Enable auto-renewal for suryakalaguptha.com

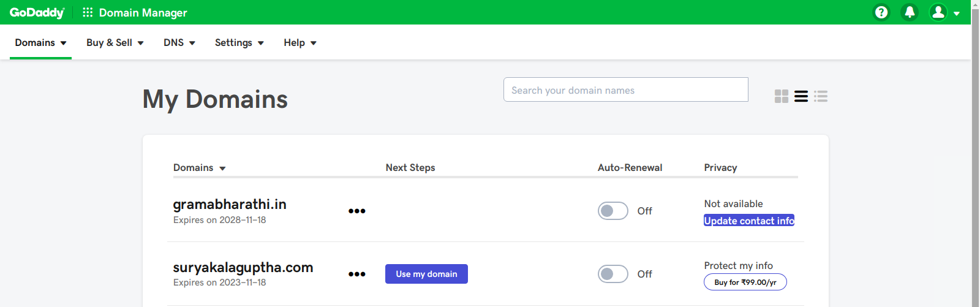tap(613, 274)
